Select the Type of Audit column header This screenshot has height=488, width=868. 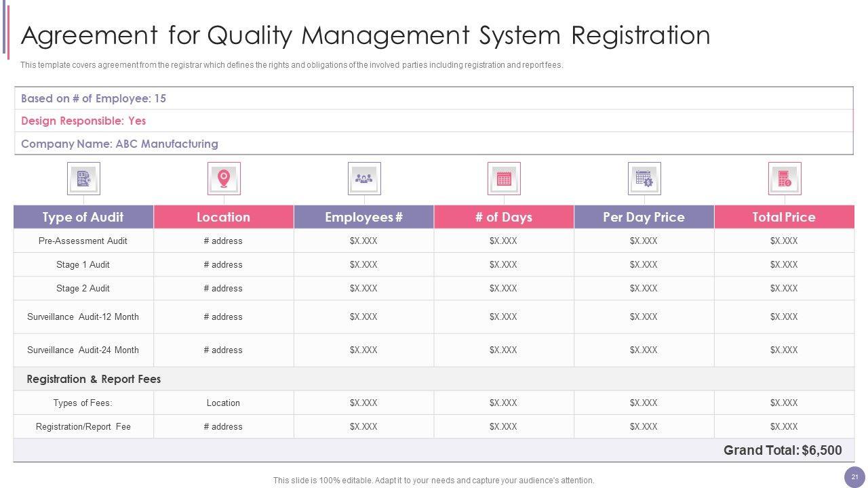tap(83, 217)
